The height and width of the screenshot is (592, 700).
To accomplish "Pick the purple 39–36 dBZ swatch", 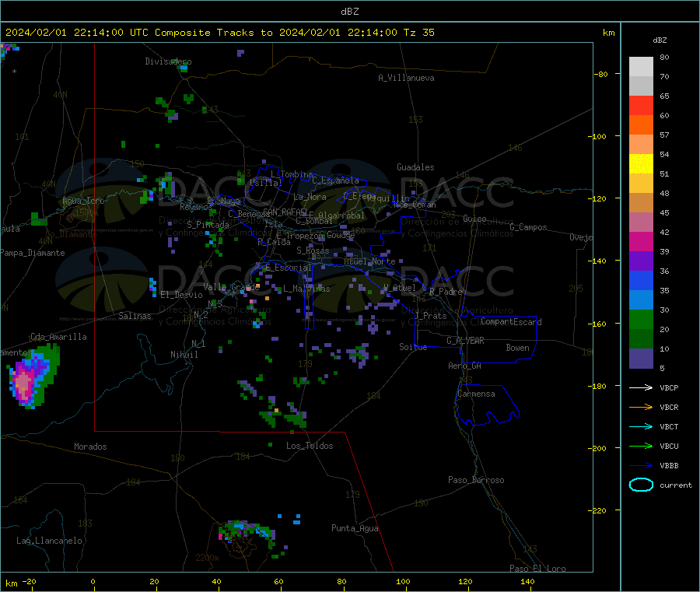I will coord(641,261).
